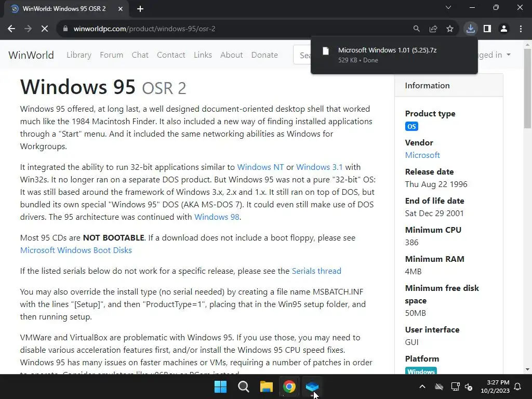This screenshot has width=532, height=399.
Task: Click the file icon in the downloads popup
Action: point(326,51)
